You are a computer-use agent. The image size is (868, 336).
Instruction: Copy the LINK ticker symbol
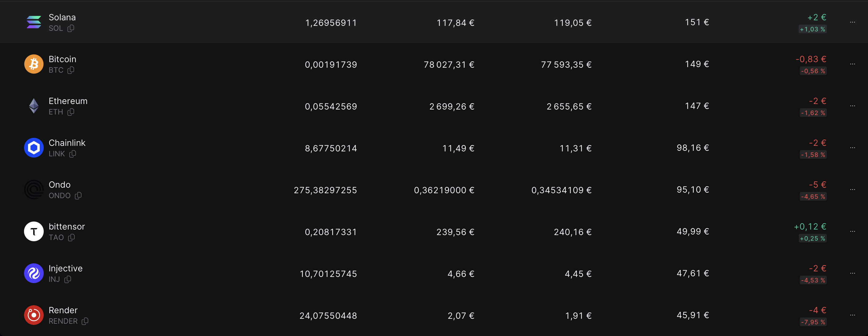(72, 154)
